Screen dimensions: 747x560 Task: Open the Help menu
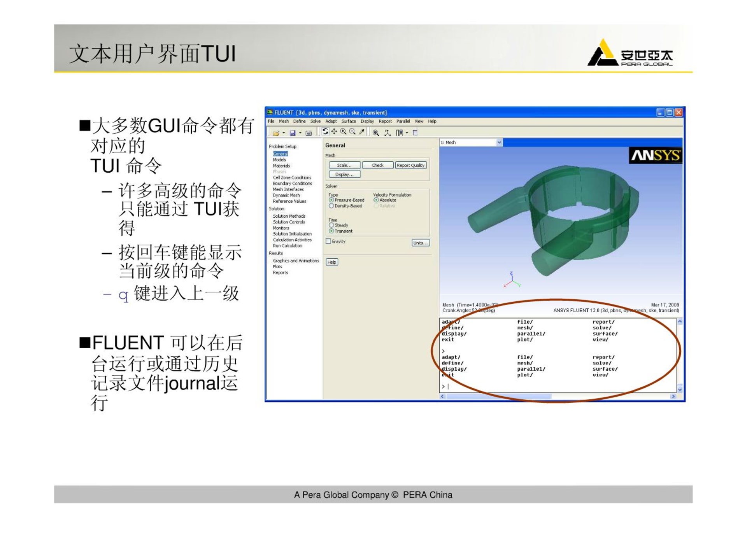pyautogui.click(x=432, y=121)
